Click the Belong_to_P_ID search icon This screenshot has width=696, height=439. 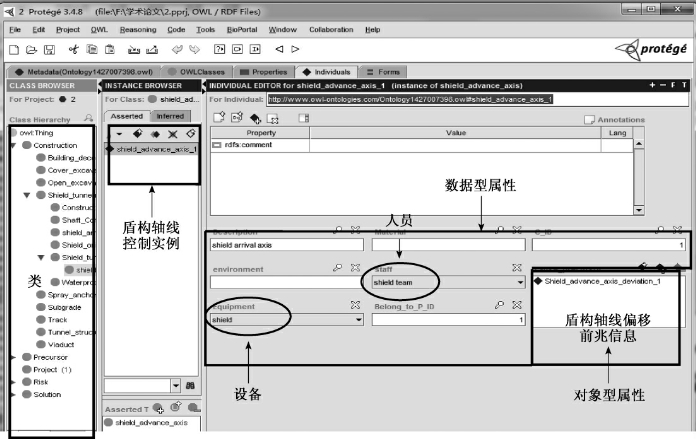pos(500,305)
